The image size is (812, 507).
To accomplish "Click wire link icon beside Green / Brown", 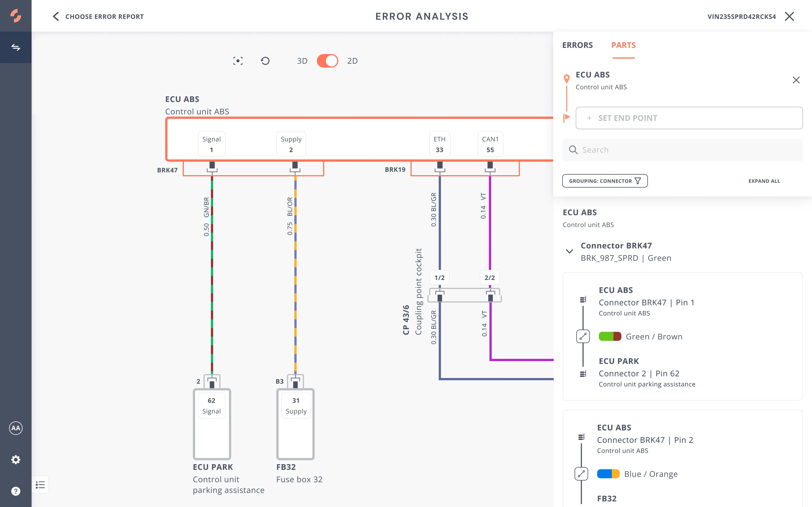I will point(583,336).
